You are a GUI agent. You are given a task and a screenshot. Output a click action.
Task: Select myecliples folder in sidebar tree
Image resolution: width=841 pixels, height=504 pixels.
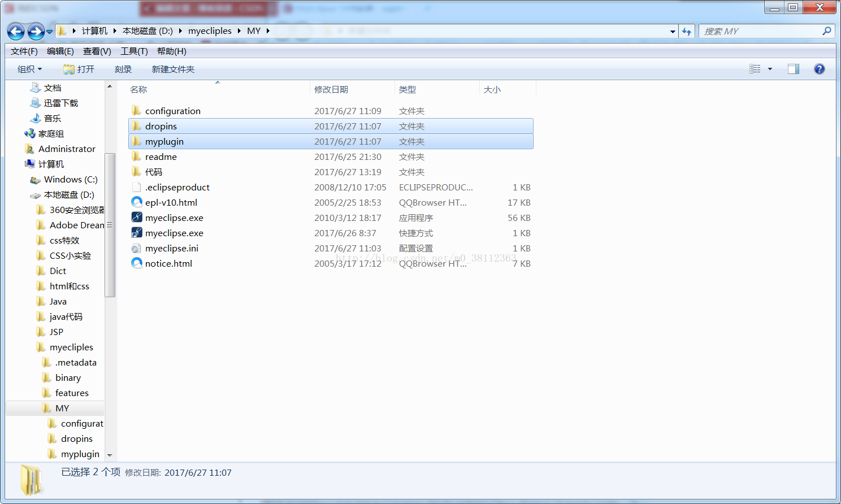point(71,347)
